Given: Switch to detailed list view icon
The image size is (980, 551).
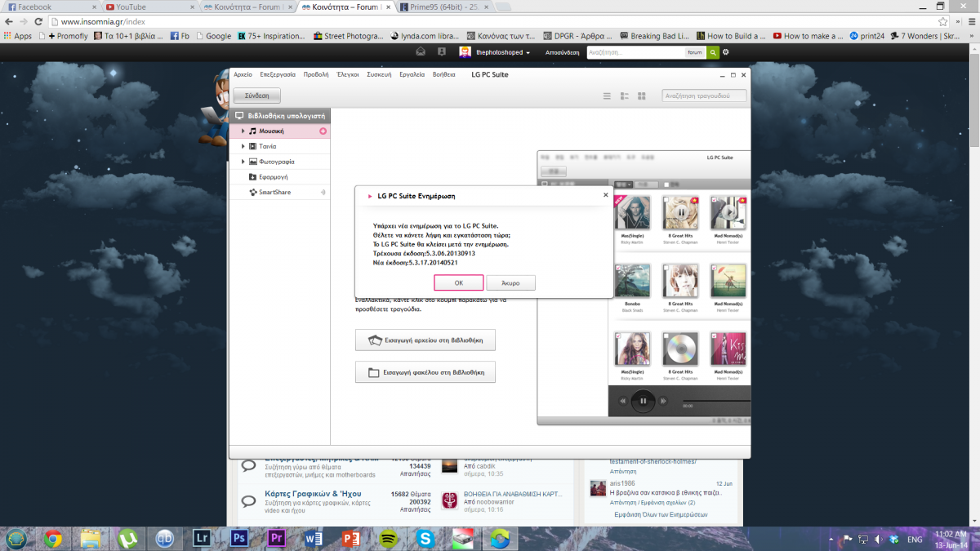Looking at the screenshot, I should click(624, 96).
